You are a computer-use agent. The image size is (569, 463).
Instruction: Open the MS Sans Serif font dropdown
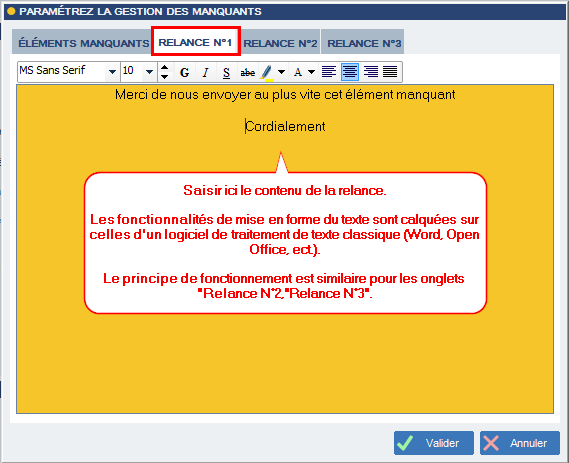(x=112, y=72)
